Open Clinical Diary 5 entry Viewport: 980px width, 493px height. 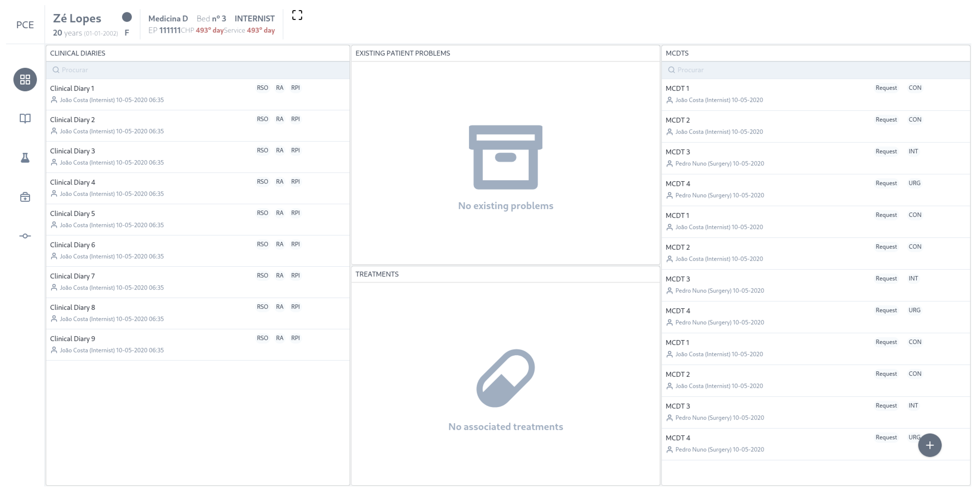(198, 220)
